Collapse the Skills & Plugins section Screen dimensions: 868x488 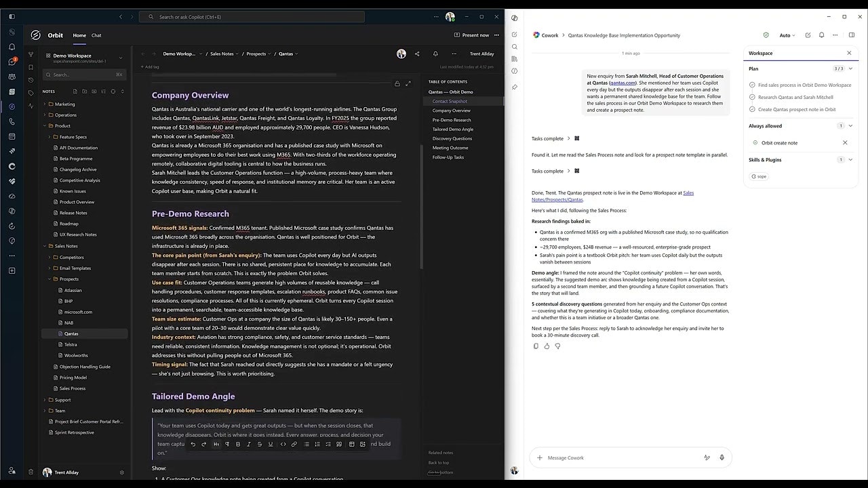point(850,160)
